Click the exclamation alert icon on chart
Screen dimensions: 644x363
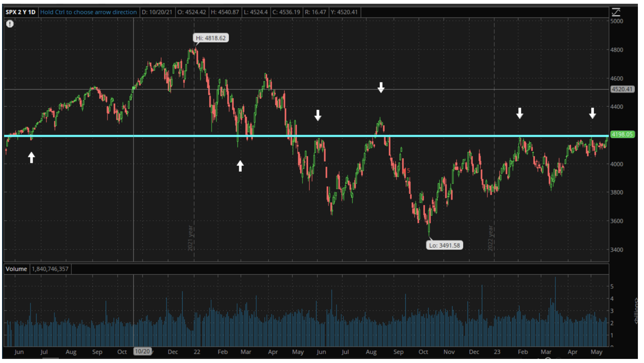[10, 24]
